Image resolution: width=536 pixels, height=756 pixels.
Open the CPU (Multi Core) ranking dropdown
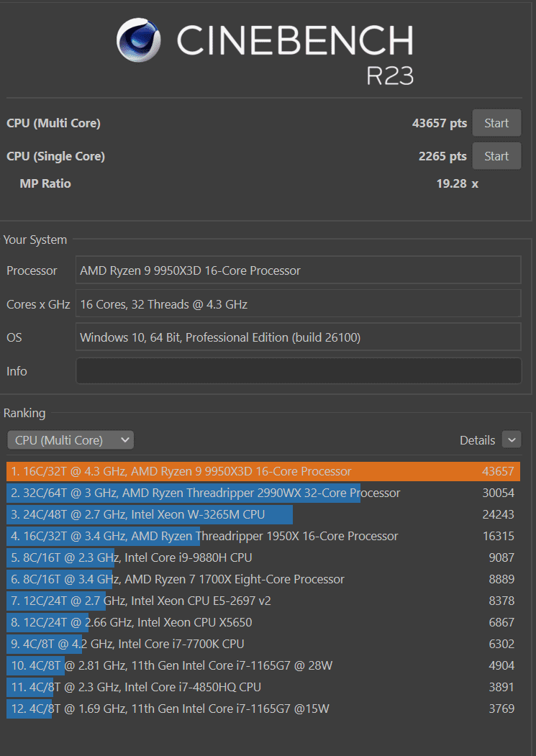71,440
